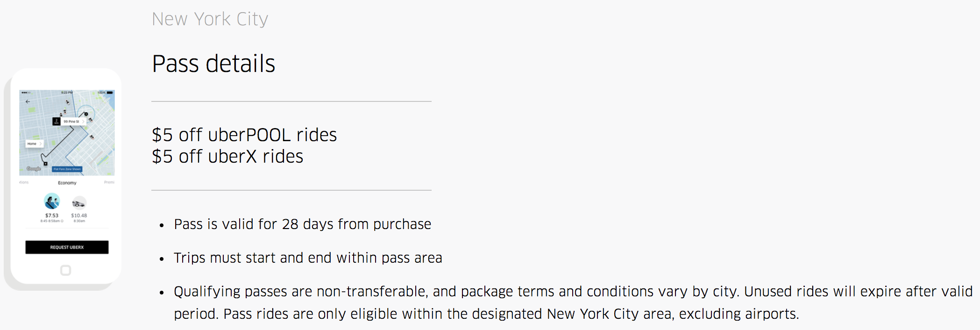980x330 pixels.
Task: Click the $5 off uberPOOL rides text
Action: [244, 135]
